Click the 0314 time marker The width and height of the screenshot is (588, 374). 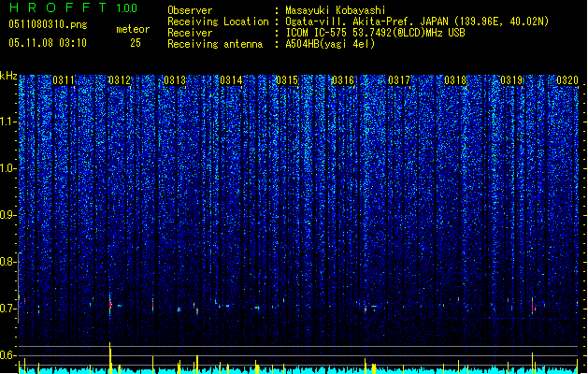(231, 79)
